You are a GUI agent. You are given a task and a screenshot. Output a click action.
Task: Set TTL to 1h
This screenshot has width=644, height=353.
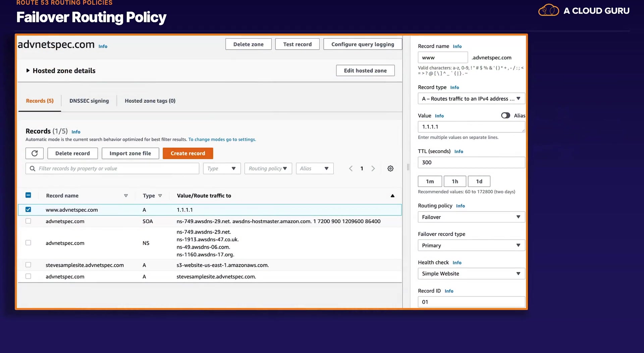[x=455, y=181]
